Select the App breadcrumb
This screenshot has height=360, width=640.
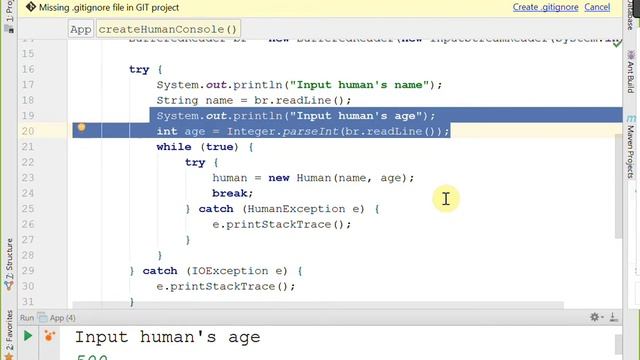tap(81, 29)
